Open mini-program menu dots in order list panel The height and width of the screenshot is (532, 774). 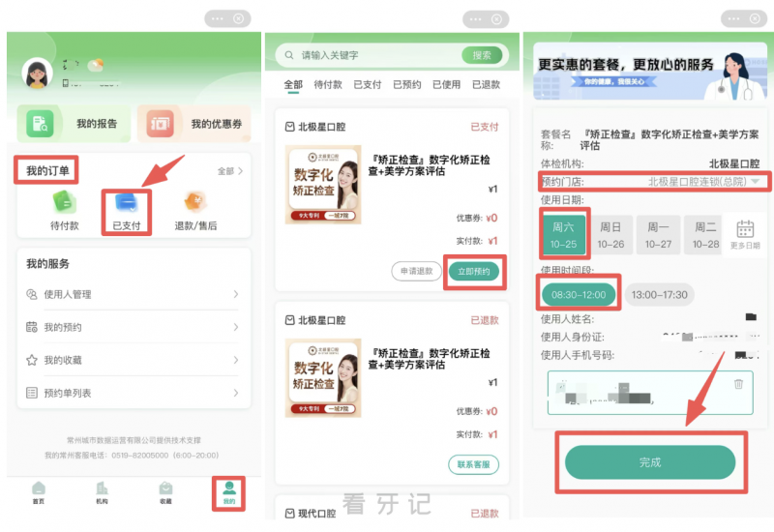point(475,19)
